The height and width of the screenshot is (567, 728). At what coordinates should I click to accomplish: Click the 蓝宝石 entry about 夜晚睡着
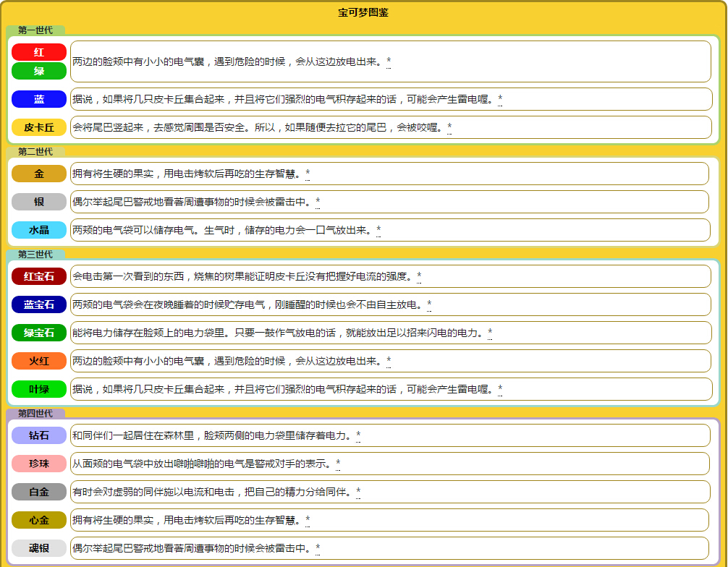coord(248,305)
